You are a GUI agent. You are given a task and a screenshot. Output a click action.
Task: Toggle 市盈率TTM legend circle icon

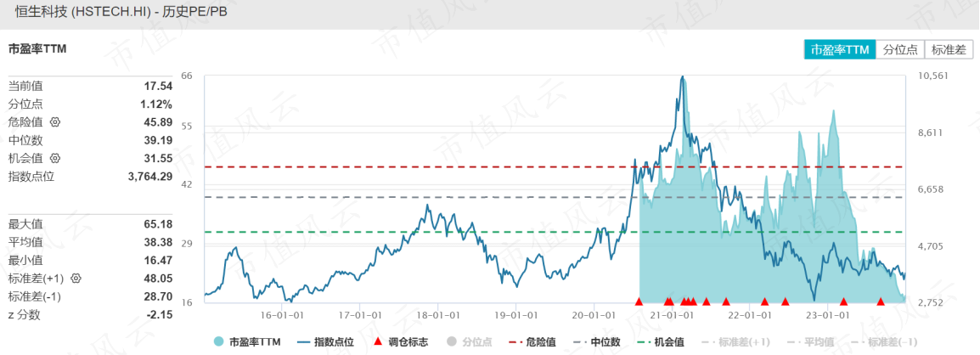[219, 342]
